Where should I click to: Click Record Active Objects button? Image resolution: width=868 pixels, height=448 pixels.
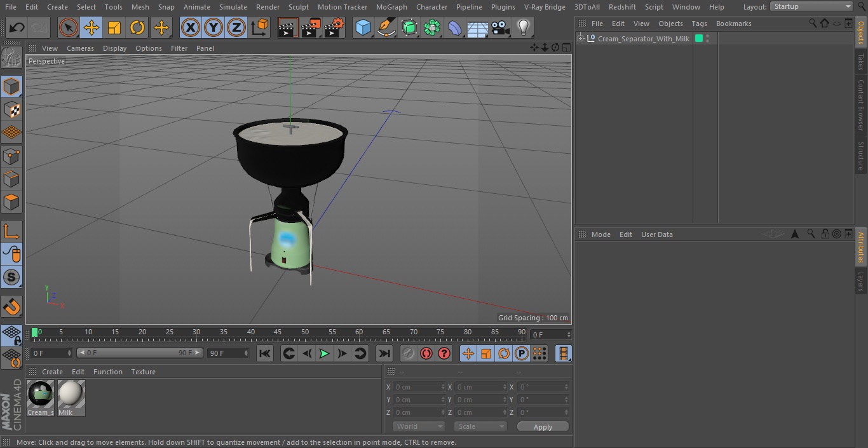409,353
